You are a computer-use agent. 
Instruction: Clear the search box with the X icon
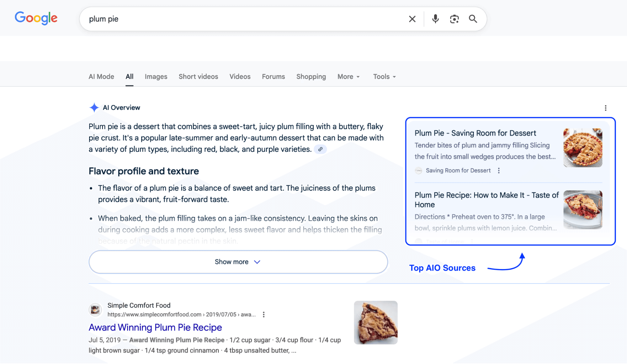click(x=412, y=19)
